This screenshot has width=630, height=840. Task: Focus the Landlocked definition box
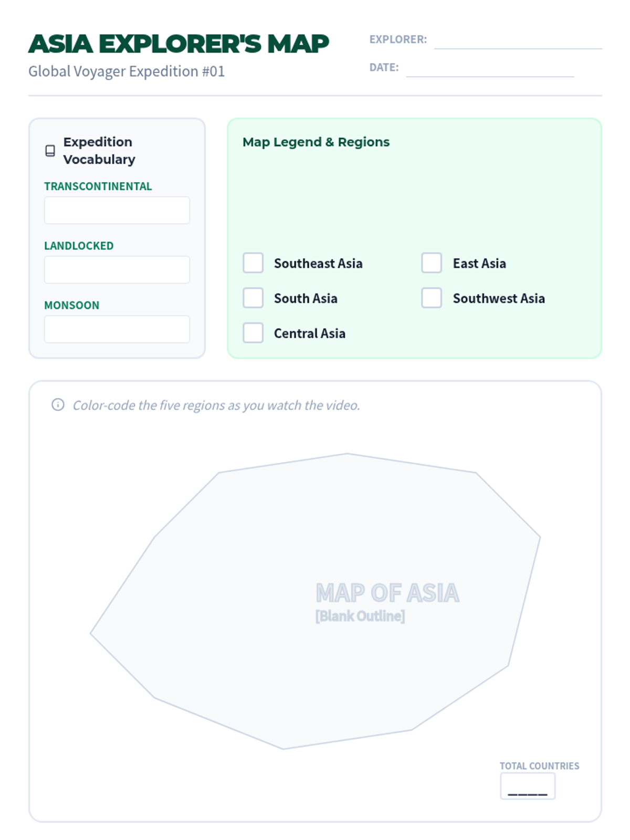pyautogui.click(x=117, y=270)
